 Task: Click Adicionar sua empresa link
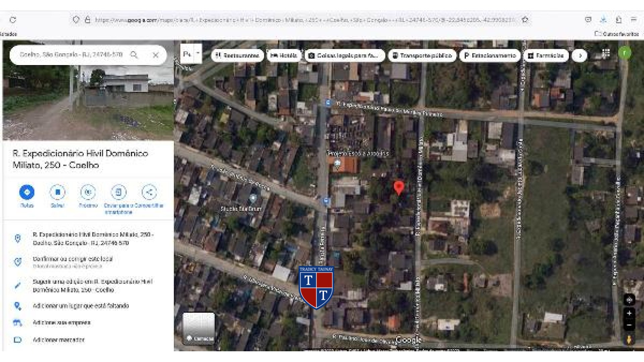pos(61,322)
